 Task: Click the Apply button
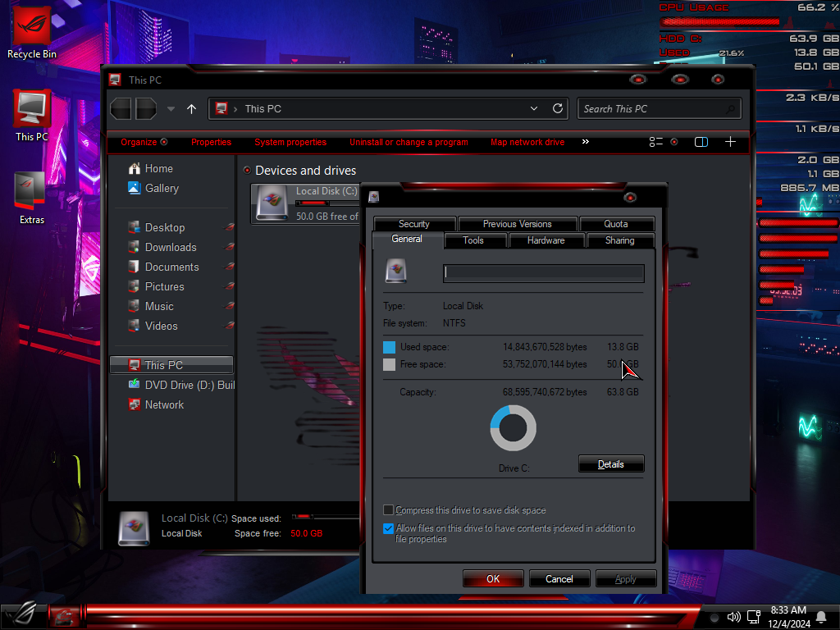tap(626, 578)
